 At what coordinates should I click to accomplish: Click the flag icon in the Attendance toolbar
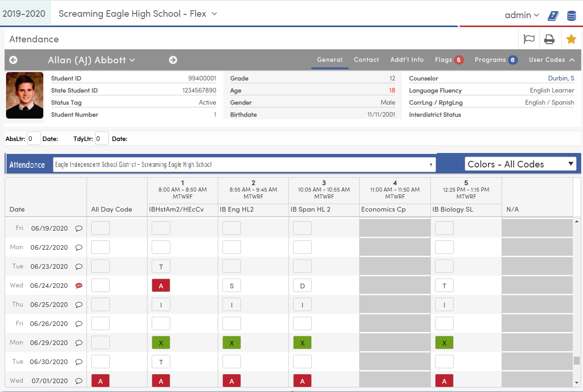(529, 39)
